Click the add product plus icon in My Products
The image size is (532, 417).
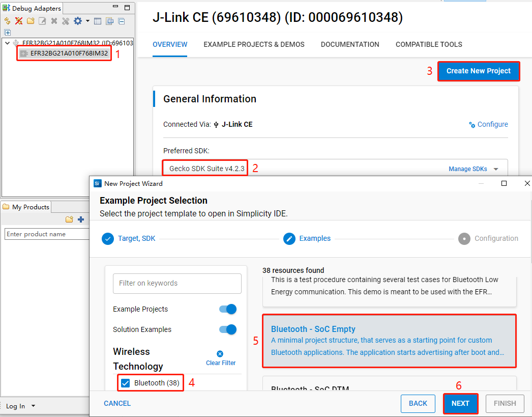tap(80, 219)
